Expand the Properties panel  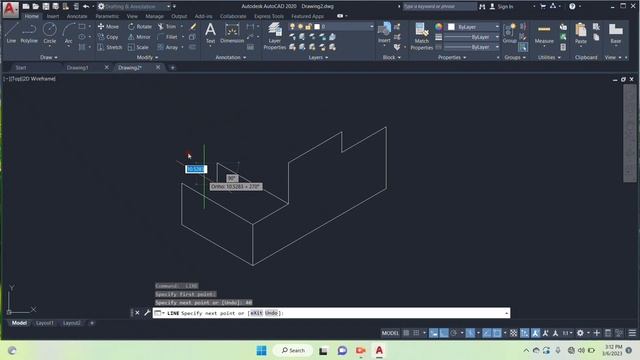pos(451,58)
